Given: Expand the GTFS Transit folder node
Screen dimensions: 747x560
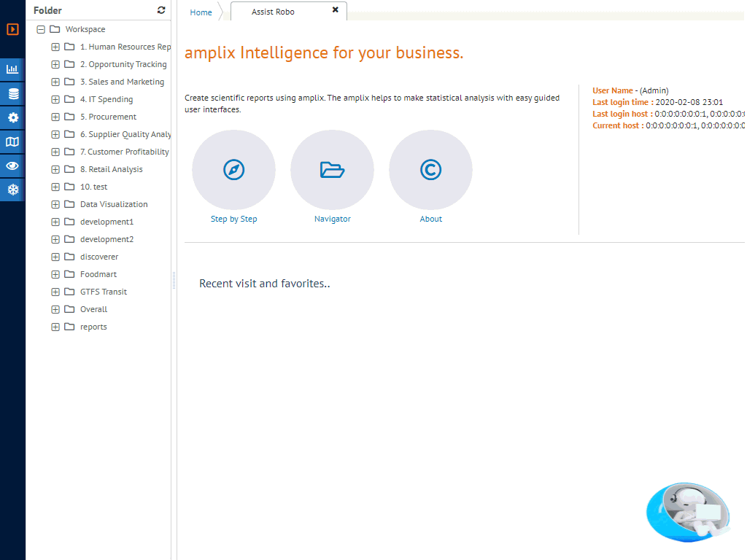Looking at the screenshot, I should [x=55, y=292].
